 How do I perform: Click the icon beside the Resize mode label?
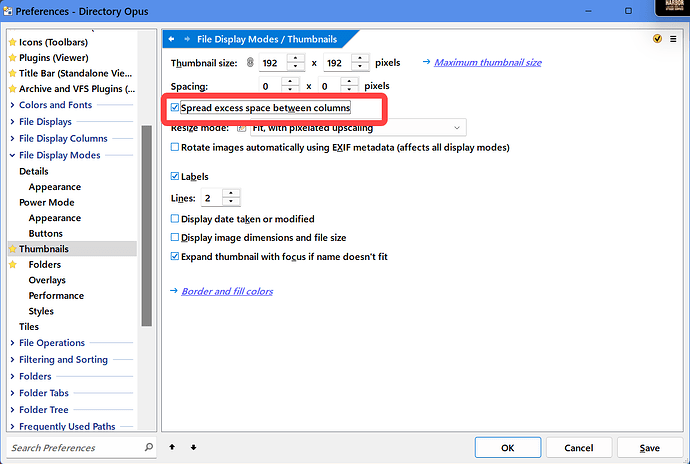click(x=241, y=128)
